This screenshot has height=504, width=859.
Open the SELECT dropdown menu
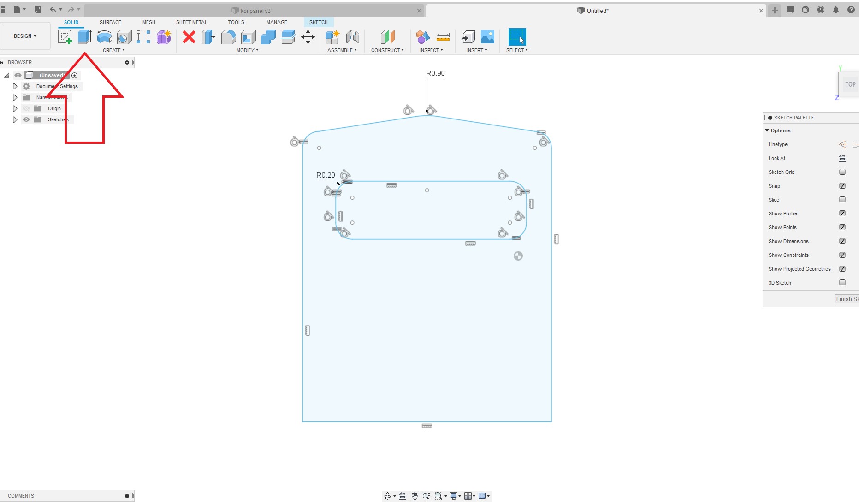[517, 50]
